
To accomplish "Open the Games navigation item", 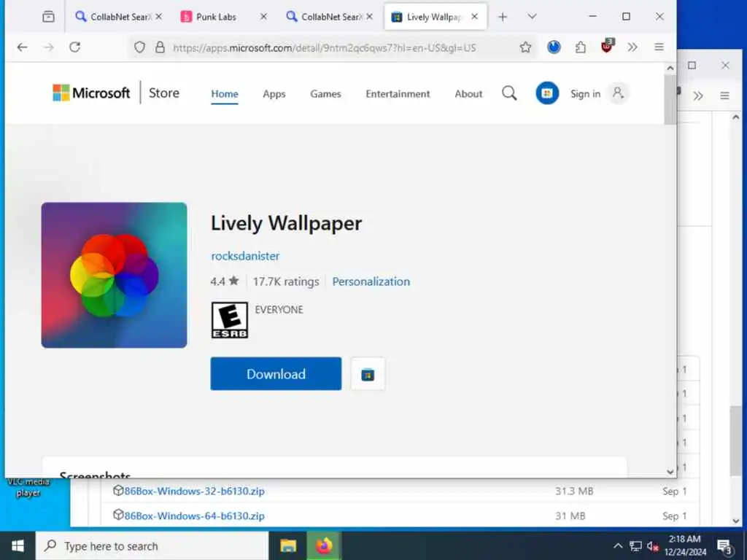I will (325, 94).
